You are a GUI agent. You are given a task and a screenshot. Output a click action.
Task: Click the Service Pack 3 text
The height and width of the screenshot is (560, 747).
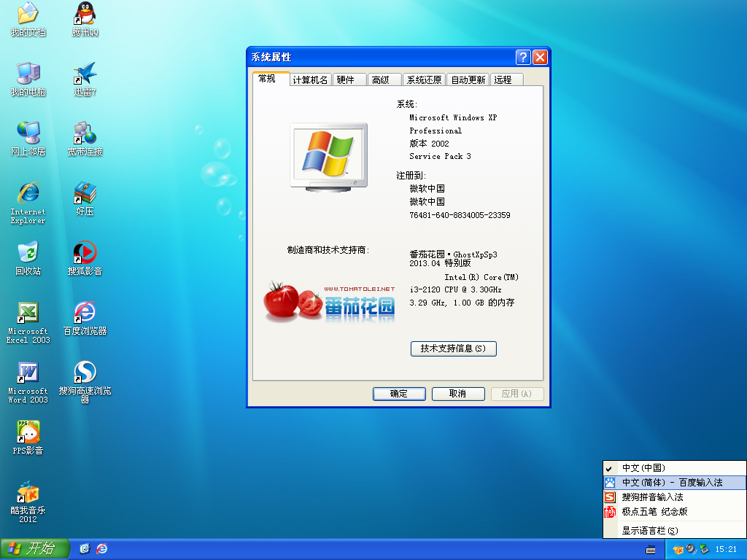point(440,156)
